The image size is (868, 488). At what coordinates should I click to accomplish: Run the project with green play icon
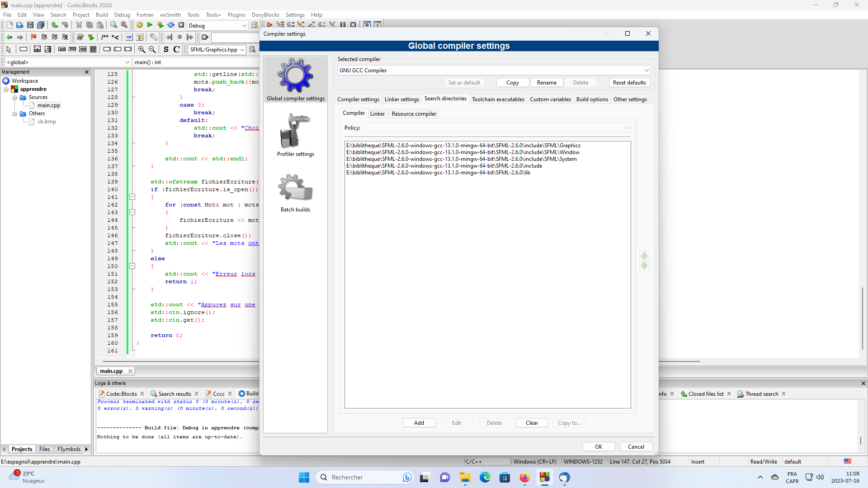[150, 25]
